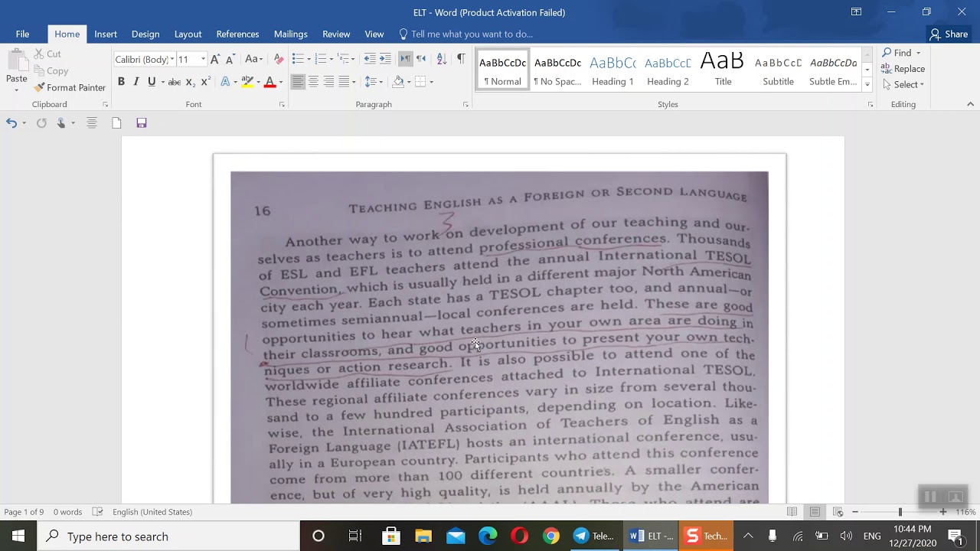Open font color red A swatch
Image resolution: width=980 pixels, height=551 pixels.
(269, 82)
